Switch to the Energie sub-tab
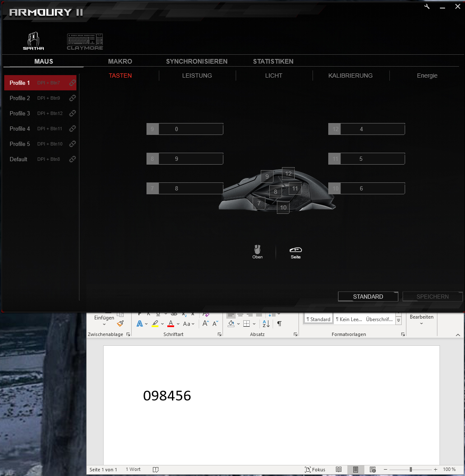 tap(427, 76)
